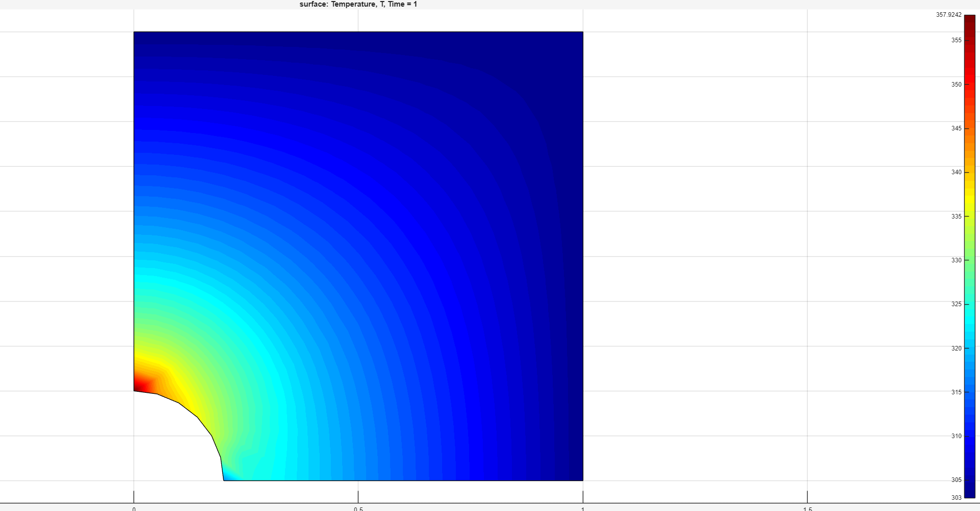Screen dimensions: 980x511
Task: Click the colorbar minimum label 303
Action: (x=956, y=498)
